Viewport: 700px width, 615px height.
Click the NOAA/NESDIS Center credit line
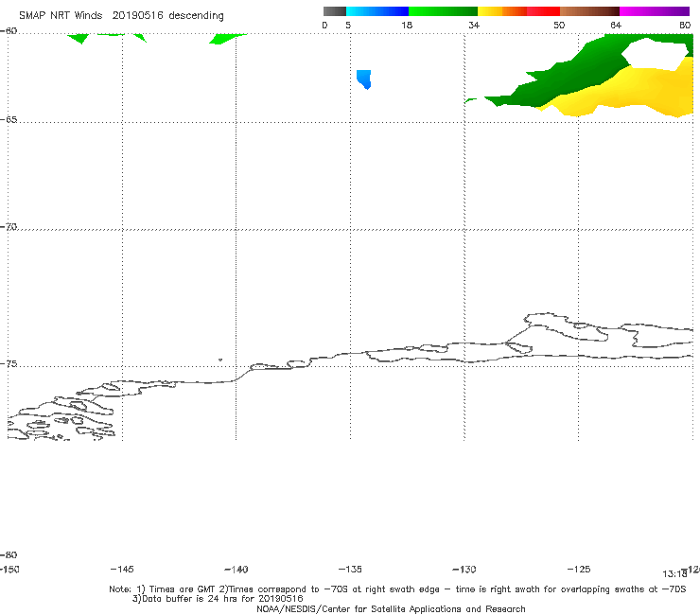pos(391,609)
